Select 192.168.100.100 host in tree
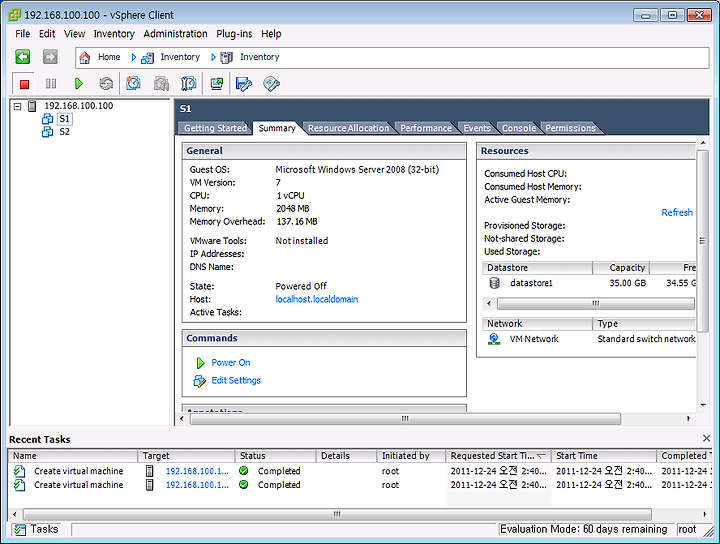The width and height of the screenshot is (720, 544). 79,106
